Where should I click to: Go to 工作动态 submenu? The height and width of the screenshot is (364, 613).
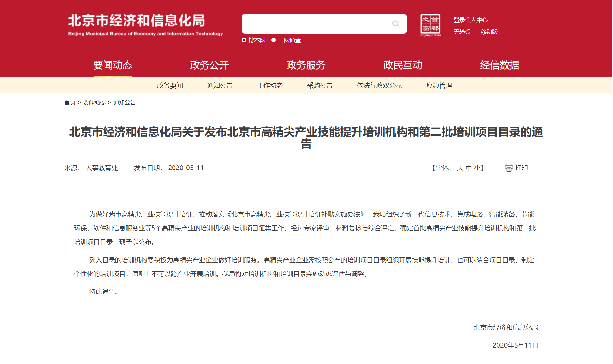(270, 85)
